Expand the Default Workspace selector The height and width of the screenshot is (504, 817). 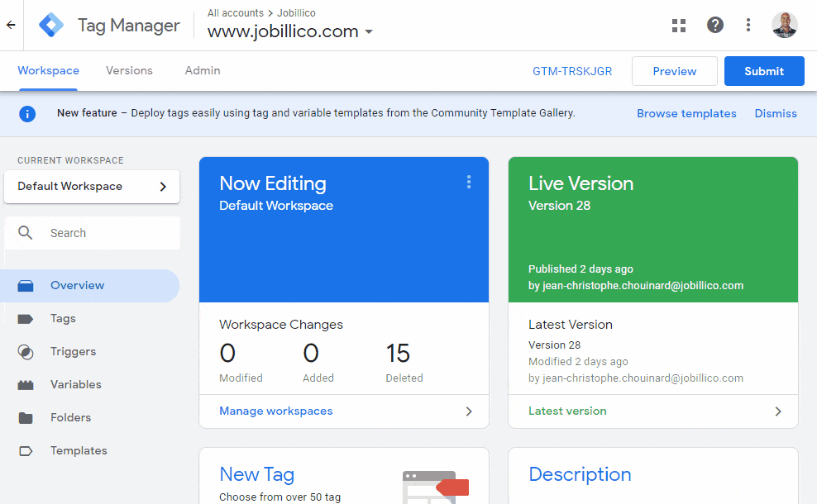92,187
